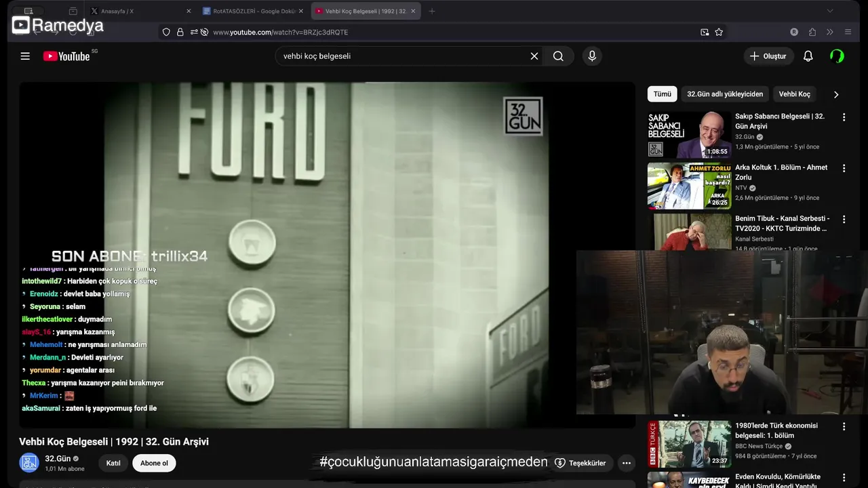Select the 32.Gün adlı yükleyiciden chip
The height and width of the screenshot is (488, 868).
pos(725,94)
